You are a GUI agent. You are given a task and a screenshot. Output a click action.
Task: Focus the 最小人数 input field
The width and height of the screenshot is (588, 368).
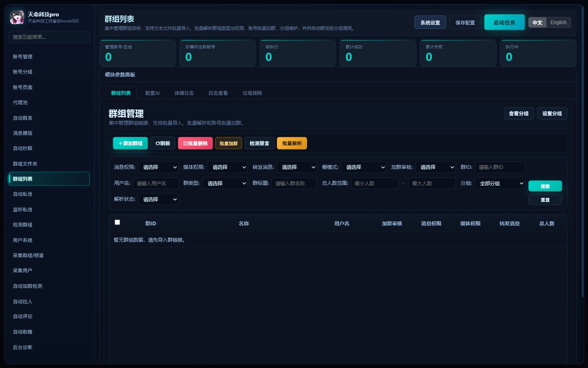[374, 183]
